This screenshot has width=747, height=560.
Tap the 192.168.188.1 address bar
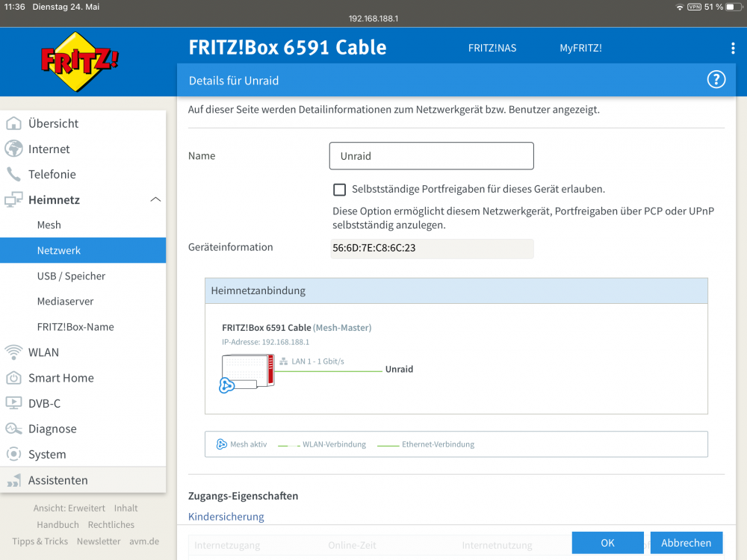pos(373,19)
